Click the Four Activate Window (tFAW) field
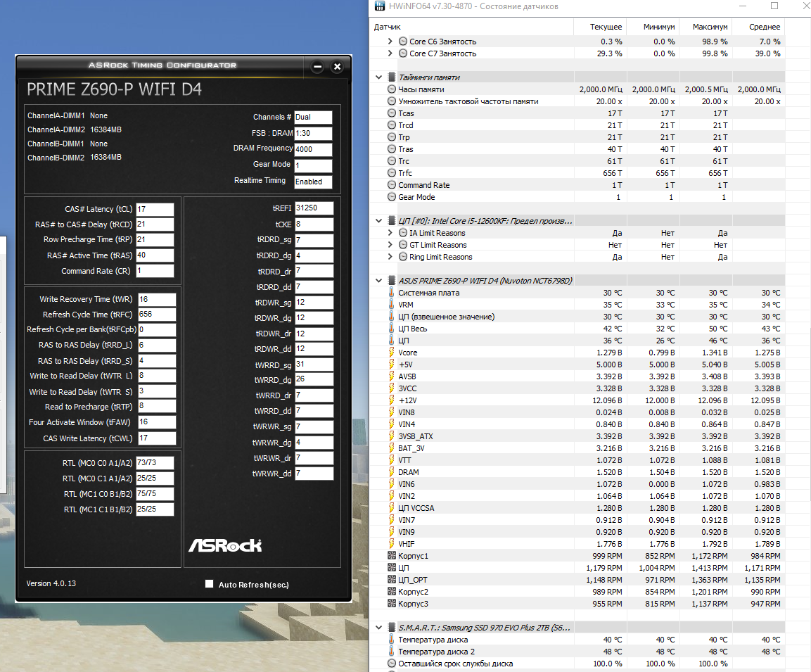Screen dimensions: 811x672 pos(157,422)
